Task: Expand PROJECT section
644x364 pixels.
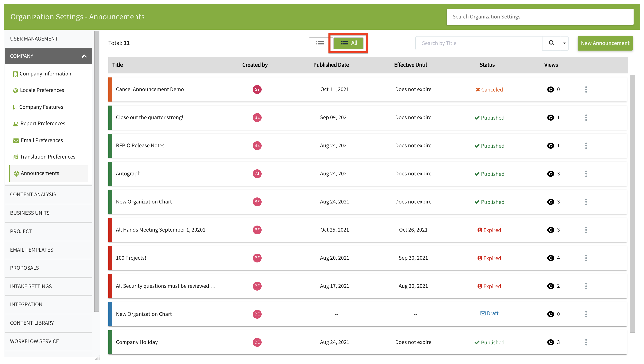Action: 49,231
